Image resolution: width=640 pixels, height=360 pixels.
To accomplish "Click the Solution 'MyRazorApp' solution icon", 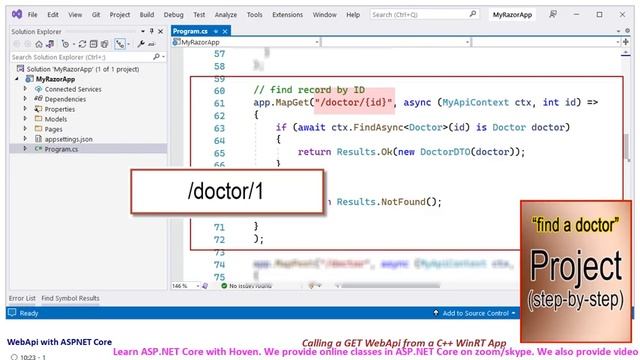I will 20,69.
